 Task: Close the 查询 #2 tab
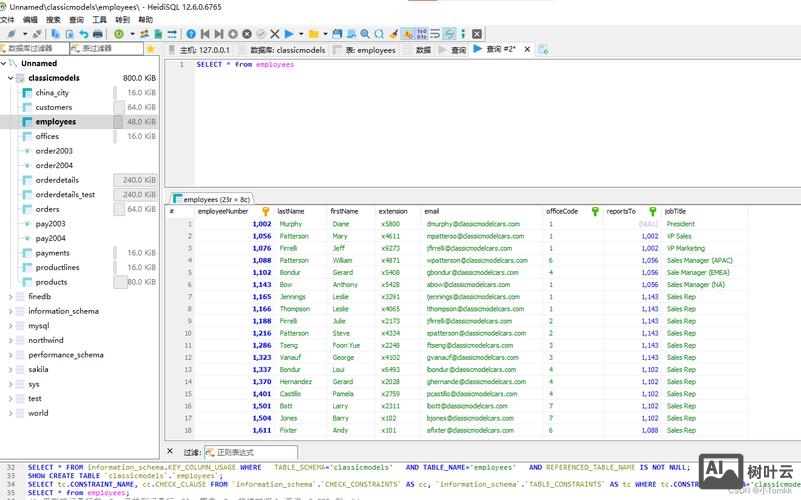click(527, 49)
